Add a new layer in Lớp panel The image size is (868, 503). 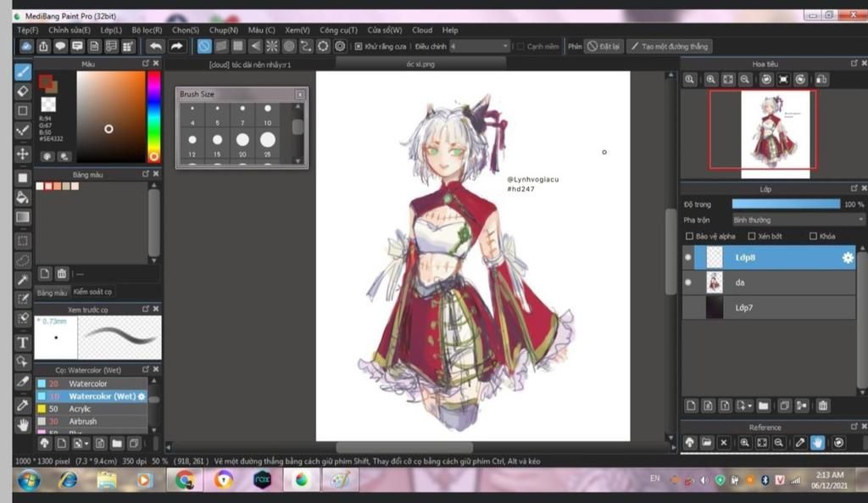pos(691,406)
